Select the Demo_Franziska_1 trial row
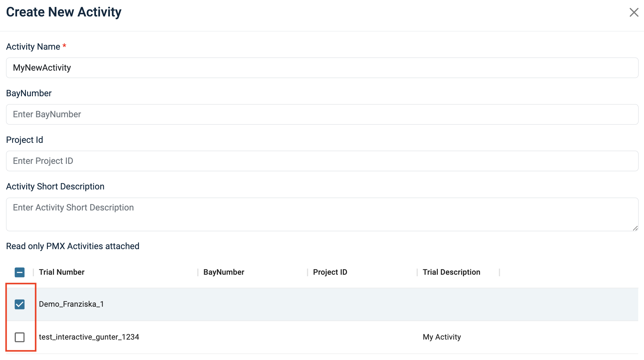The height and width of the screenshot is (360, 644). pyautogui.click(x=72, y=304)
